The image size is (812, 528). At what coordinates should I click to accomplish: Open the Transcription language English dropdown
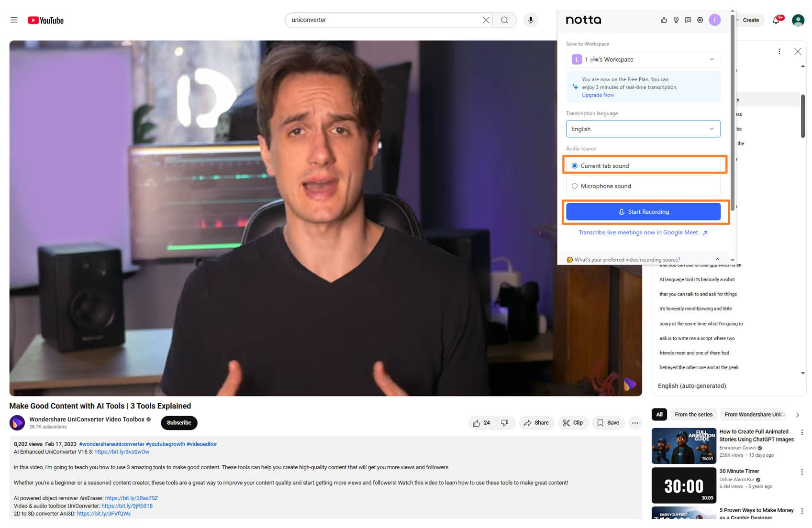pyautogui.click(x=643, y=129)
